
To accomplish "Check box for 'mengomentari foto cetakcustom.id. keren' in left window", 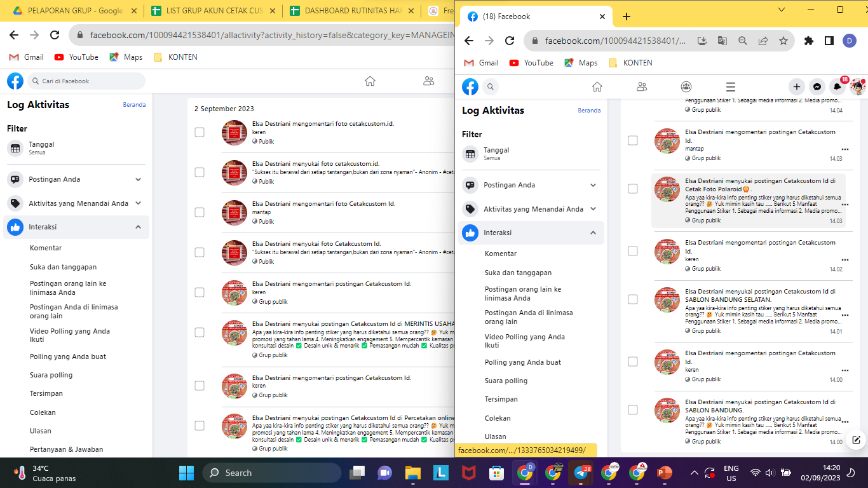I will pyautogui.click(x=200, y=132).
